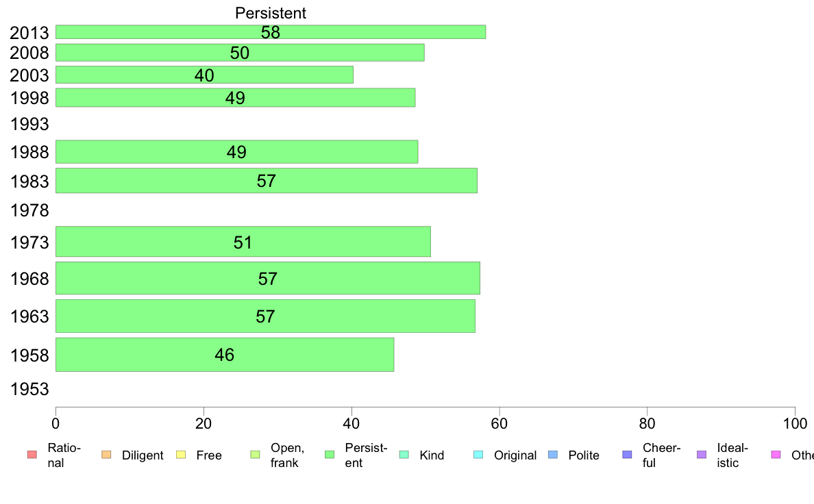Click the orange Diligent legend swatch
The height and width of the screenshot is (504, 814).
point(106,455)
